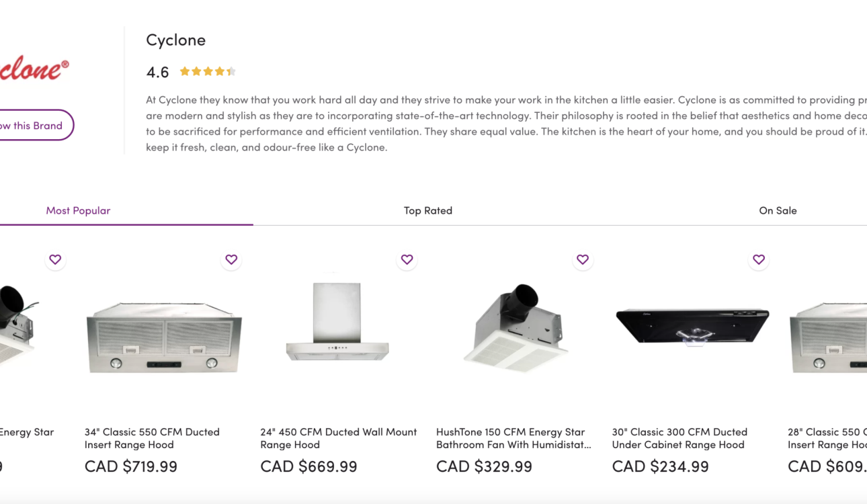Click the half-filled fifth rating star
This screenshot has width=867, height=504.
click(x=232, y=71)
